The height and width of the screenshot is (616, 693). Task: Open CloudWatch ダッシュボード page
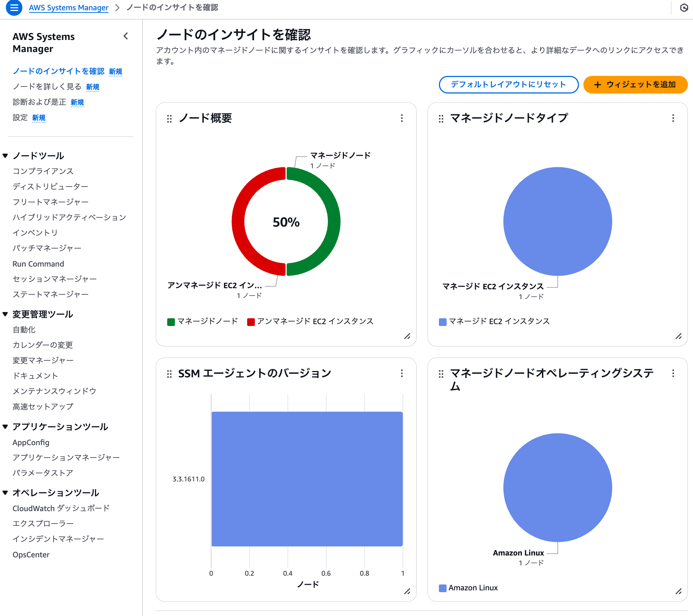pos(61,508)
